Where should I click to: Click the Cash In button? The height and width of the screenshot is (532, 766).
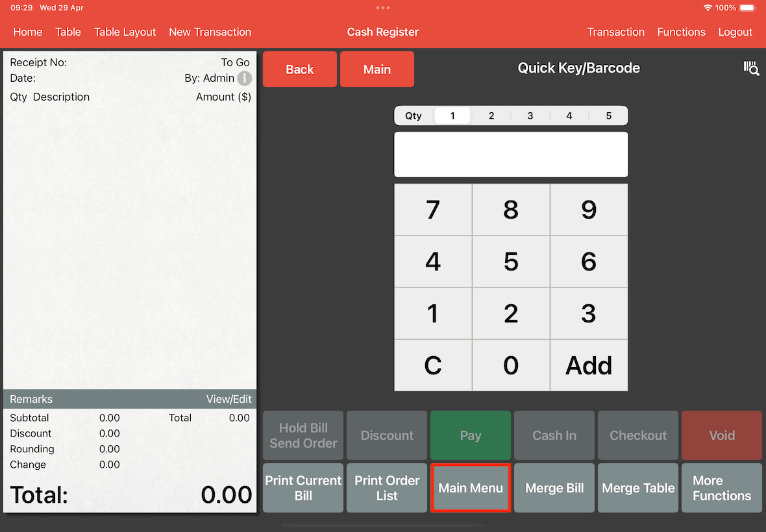click(x=554, y=435)
